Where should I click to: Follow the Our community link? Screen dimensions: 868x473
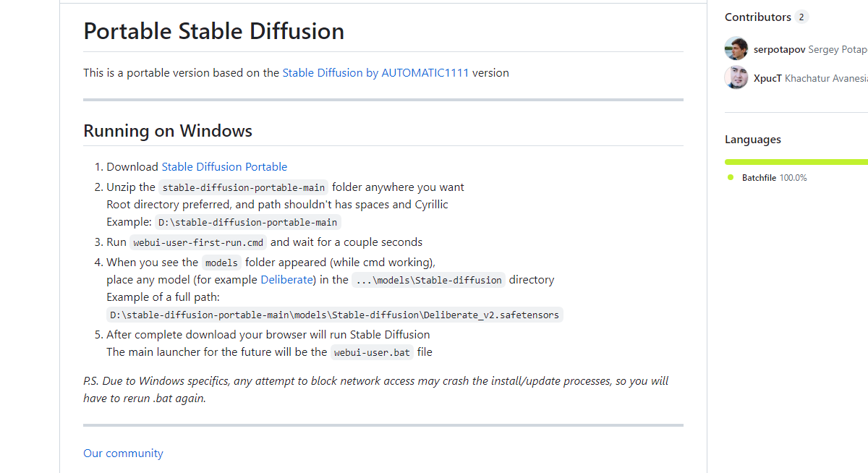tap(123, 453)
